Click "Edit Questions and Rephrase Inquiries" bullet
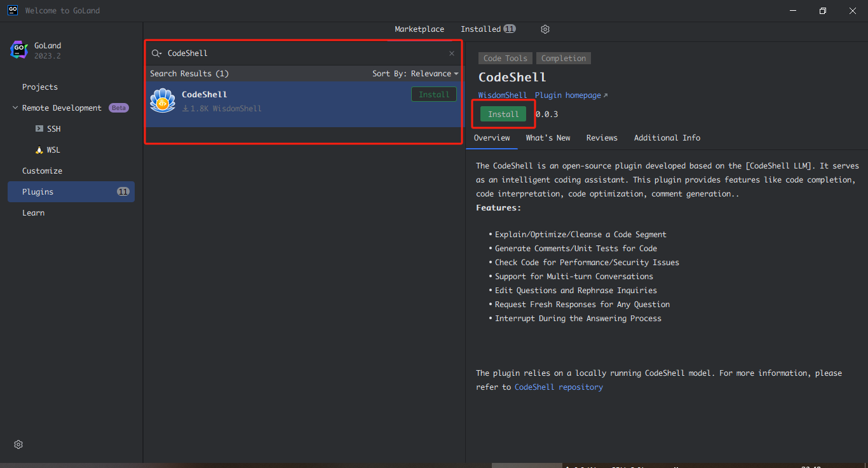 point(576,291)
